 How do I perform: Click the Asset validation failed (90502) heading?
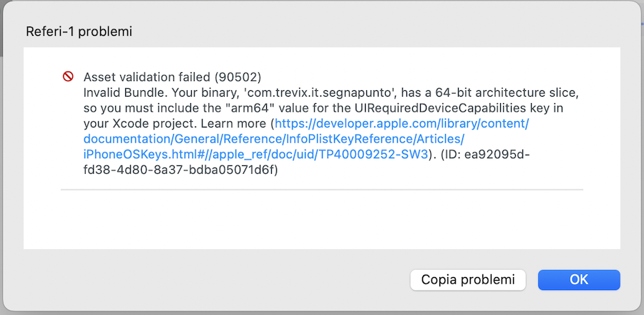pyautogui.click(x=172, y=77)
